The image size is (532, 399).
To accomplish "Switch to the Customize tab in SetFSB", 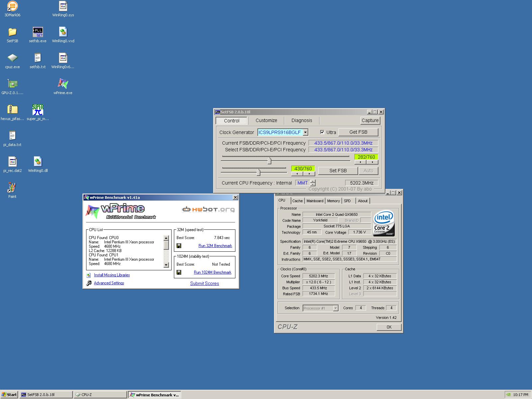I will [266, 120].
